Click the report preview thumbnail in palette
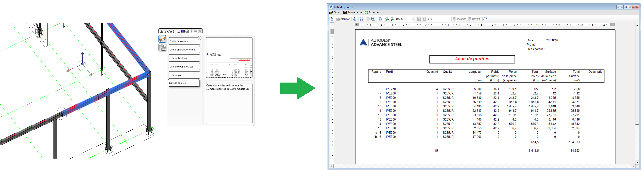The width and height of the screenshot is (644, 183). 229,58
